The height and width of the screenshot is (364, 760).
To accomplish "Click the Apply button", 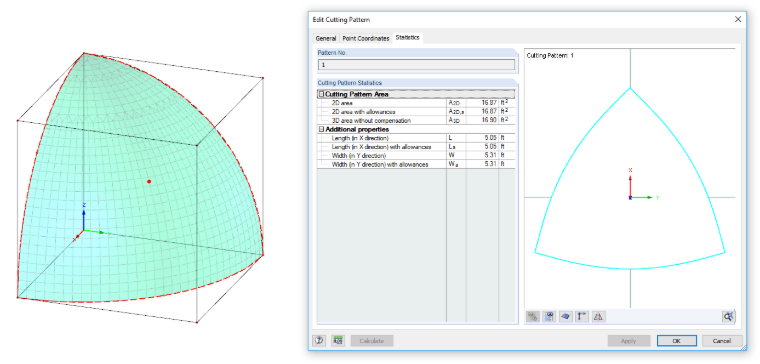I will click(x=628, y=341).
